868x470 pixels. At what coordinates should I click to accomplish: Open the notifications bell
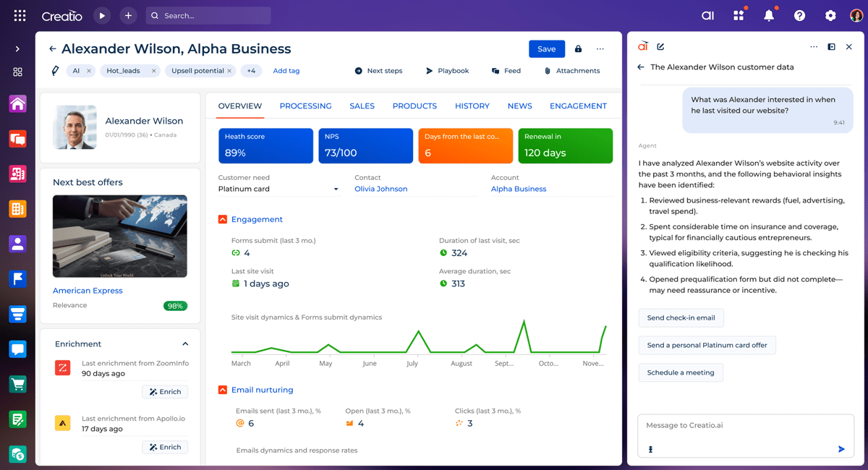click(x=769, y=15)
